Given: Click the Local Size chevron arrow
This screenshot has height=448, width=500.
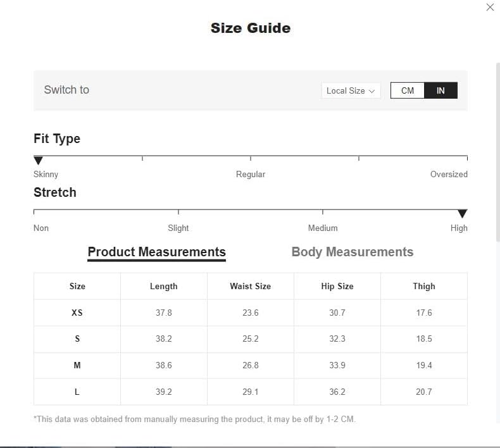Looking at the screenshot, I should [372, 91].
